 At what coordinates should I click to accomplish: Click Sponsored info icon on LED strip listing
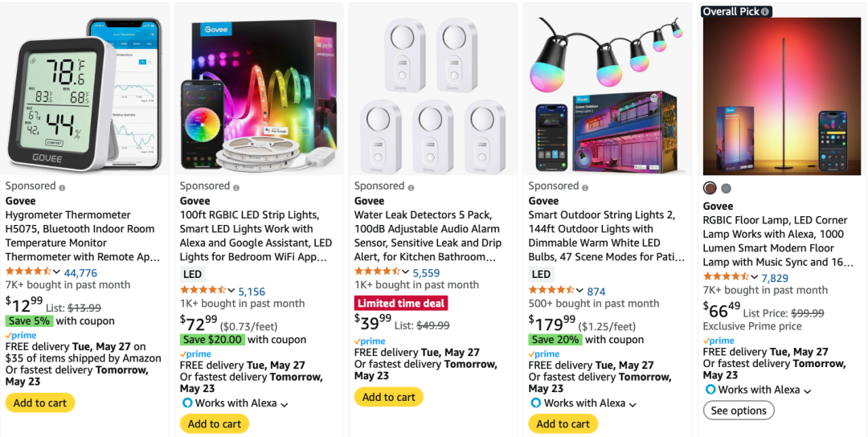pos(237,187)
